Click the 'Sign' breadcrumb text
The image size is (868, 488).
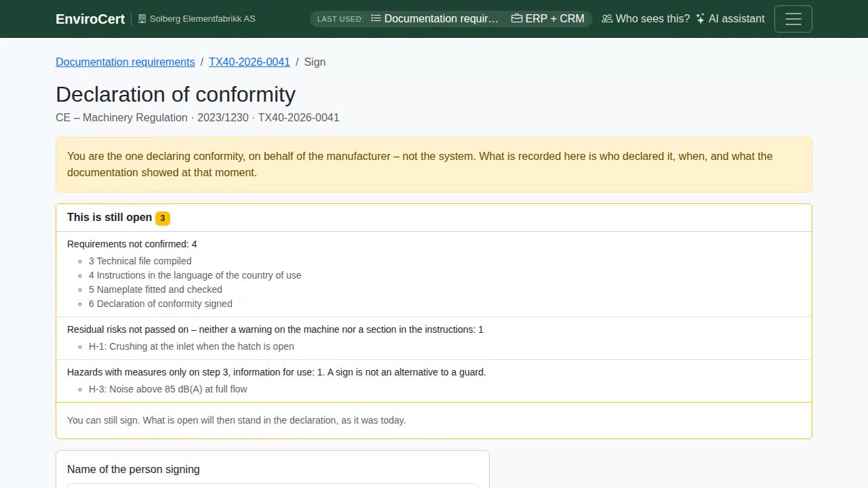click(x=315, y=62)
